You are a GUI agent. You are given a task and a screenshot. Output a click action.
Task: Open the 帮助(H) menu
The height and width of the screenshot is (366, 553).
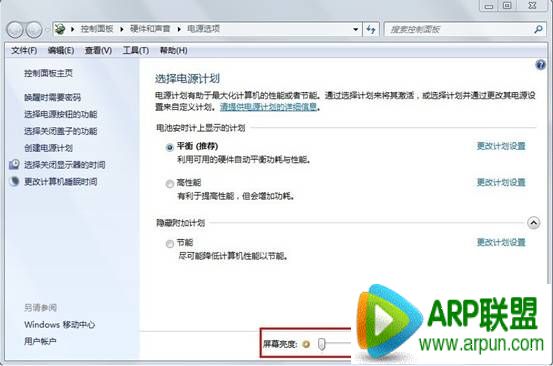coord(173,51)
